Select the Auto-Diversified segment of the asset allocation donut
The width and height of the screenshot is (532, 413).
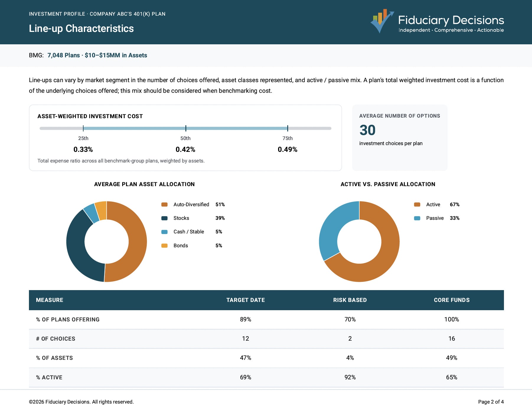(x=138, y=242)
